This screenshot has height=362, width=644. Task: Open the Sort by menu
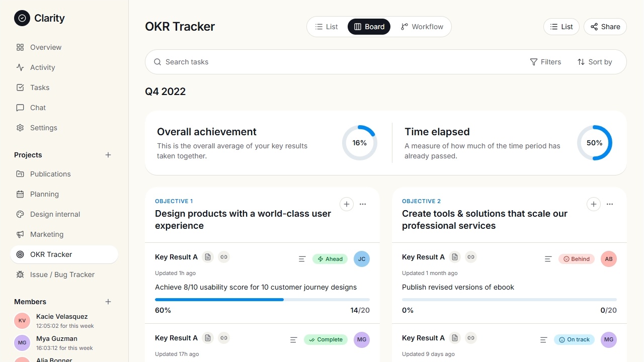[x=595, y=62]
